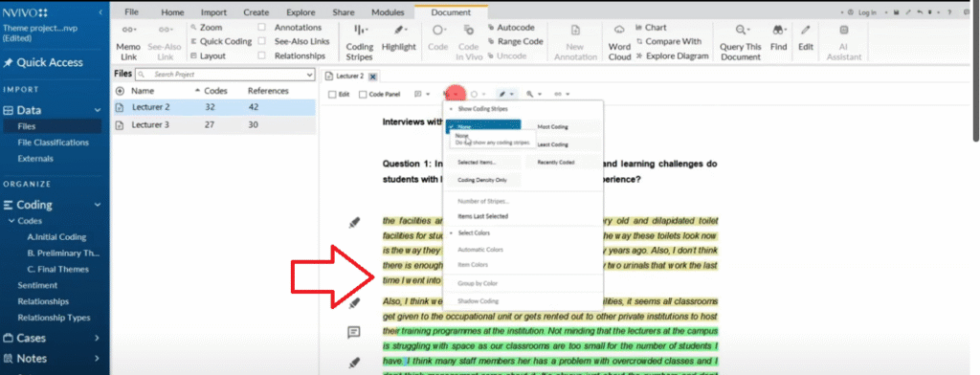Open the Word Cloud visualization
980x375 pixels.
(x=619, y=42)
